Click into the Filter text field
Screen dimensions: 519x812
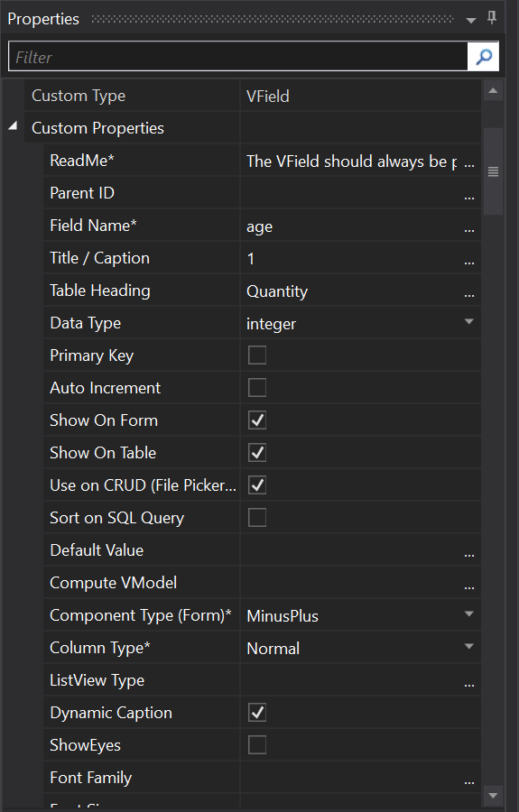[x=237, y=57]
